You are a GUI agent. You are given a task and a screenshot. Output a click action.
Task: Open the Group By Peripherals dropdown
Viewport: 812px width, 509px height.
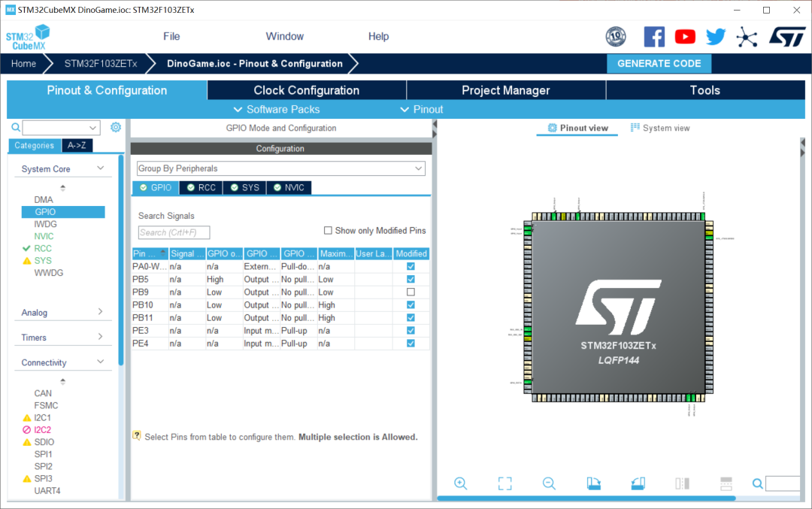pyautogui.click(x=280, y=168)
